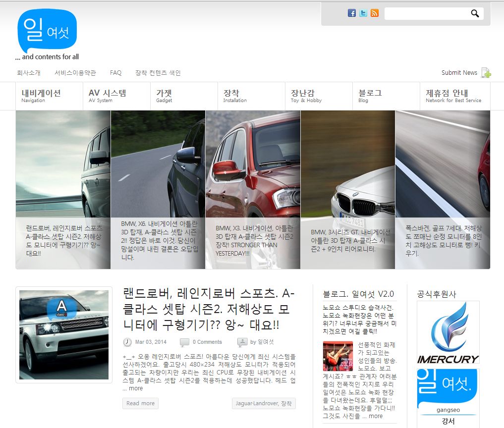
Task: Click the Read more button
Action: (140, 403)
